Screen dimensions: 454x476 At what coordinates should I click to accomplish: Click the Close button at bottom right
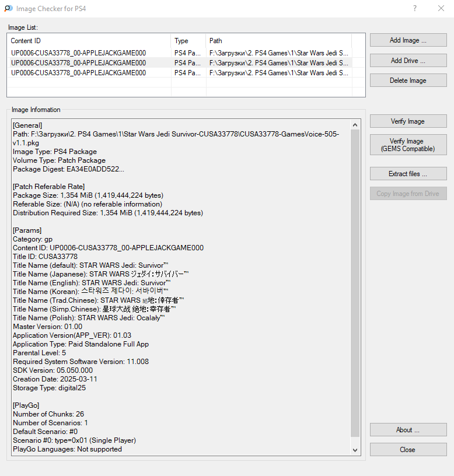(x=408, y=450)
